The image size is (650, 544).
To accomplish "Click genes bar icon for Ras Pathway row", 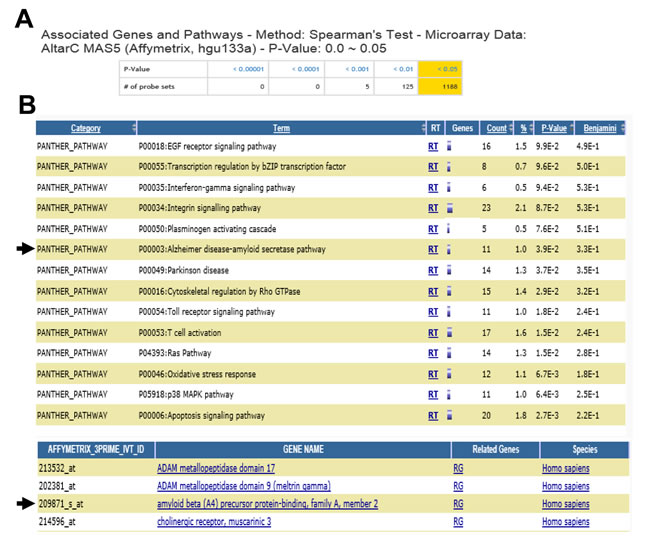I will (x=449, y=353).
